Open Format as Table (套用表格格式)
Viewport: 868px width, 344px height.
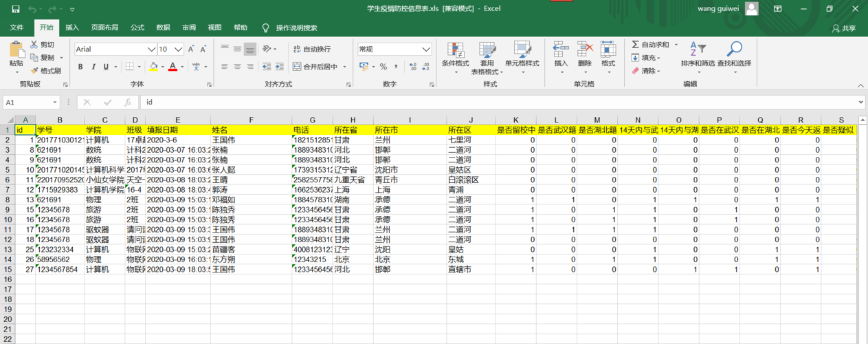(487, 58)
